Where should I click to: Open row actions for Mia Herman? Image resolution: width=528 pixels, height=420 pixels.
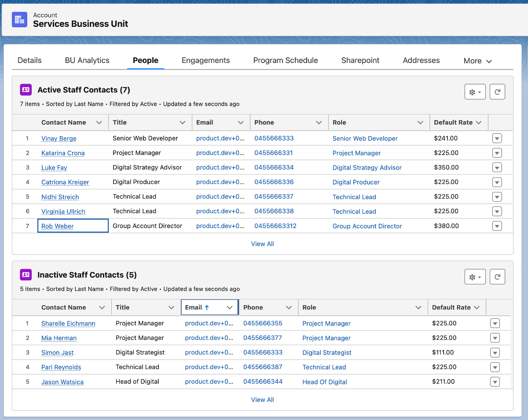[495, 338]
